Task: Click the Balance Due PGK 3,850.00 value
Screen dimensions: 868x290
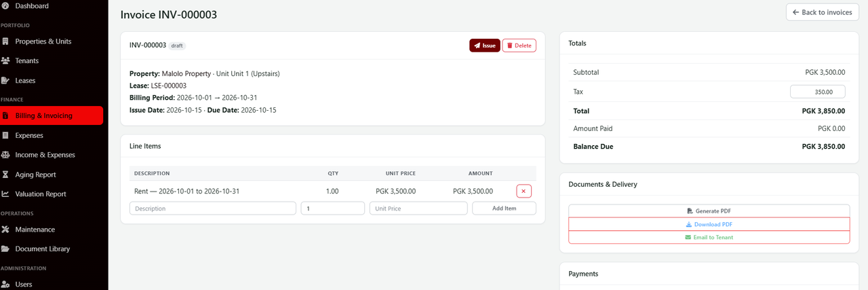Action: [x=823, y=147]
